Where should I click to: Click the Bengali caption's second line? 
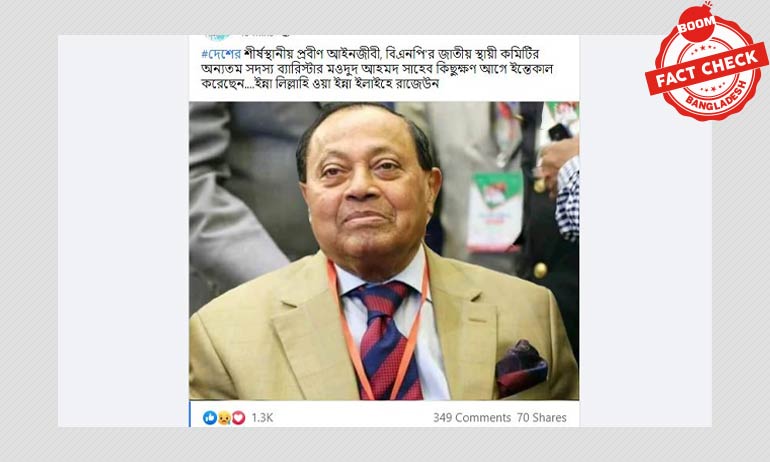[377, 69]
